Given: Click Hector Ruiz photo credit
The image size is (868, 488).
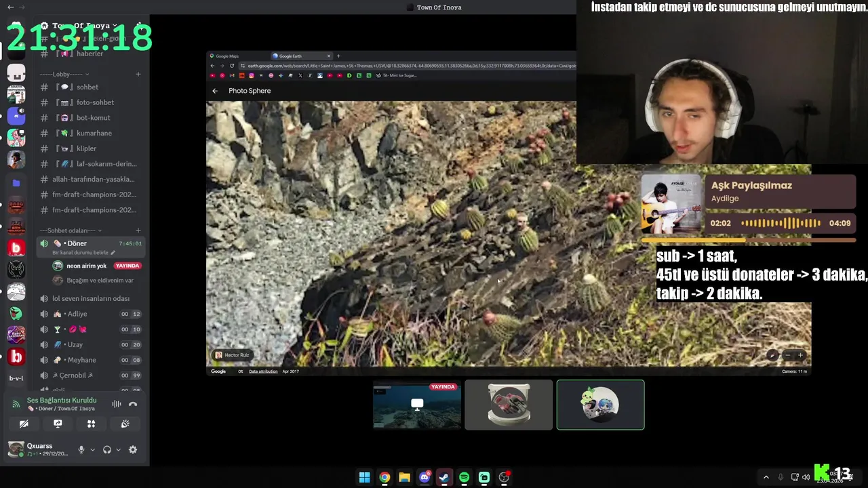Looking at the screenshot, I should click(232, 355).
